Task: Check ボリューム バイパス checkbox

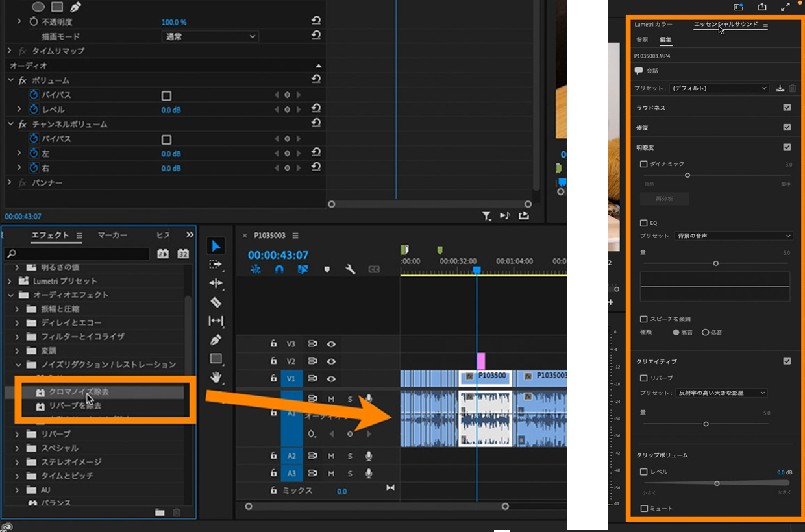Action: click(x=166, y=95)
